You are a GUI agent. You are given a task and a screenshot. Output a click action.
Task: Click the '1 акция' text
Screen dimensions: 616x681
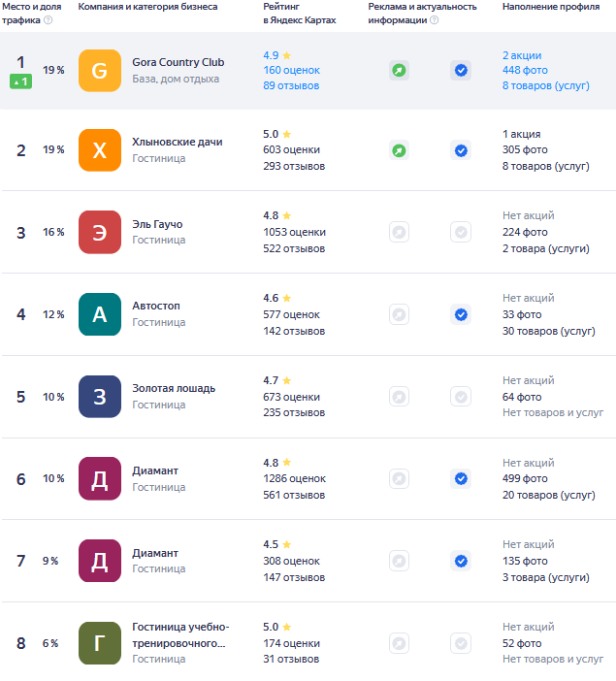click(522, 134)
